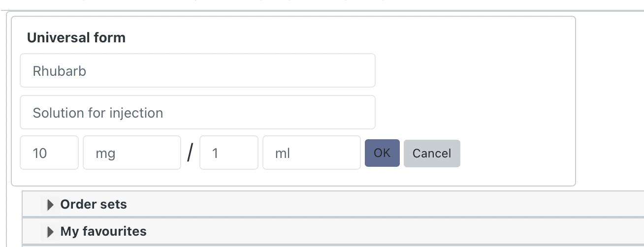Click blank panel area right of Cancel
644x247 pixels.
[517, 154]
